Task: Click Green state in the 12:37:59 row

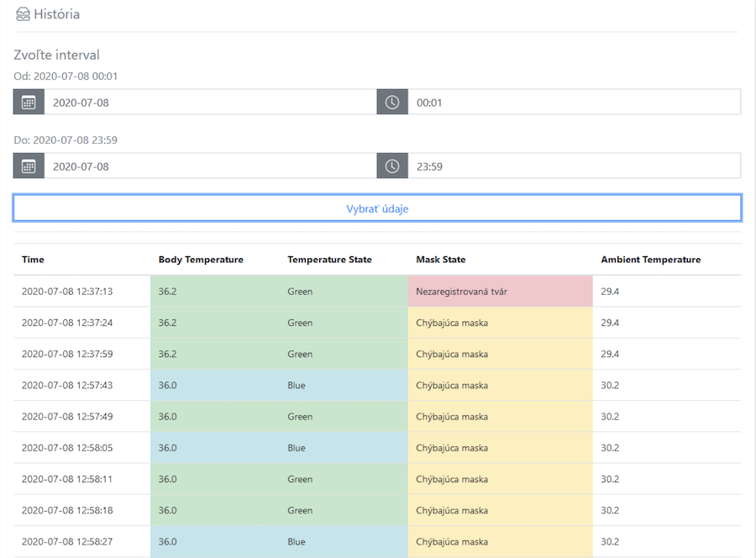Action: point(300,354)
